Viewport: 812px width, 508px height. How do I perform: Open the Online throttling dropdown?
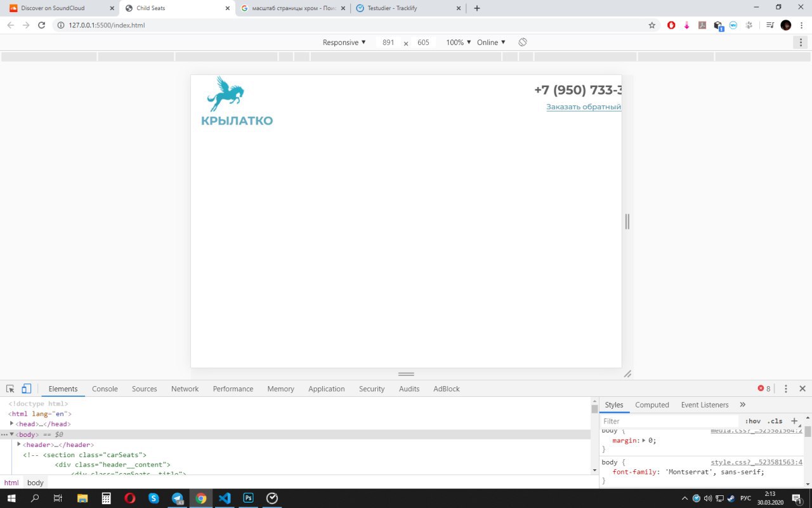(x=491, y=43)
